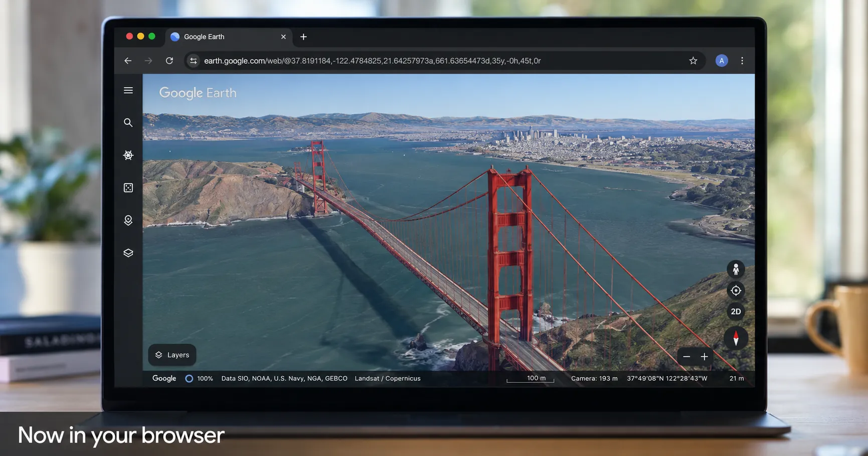Screen dimensions: 868x456
Task: Click the 100 m scale bar
Action: point(531,379)
